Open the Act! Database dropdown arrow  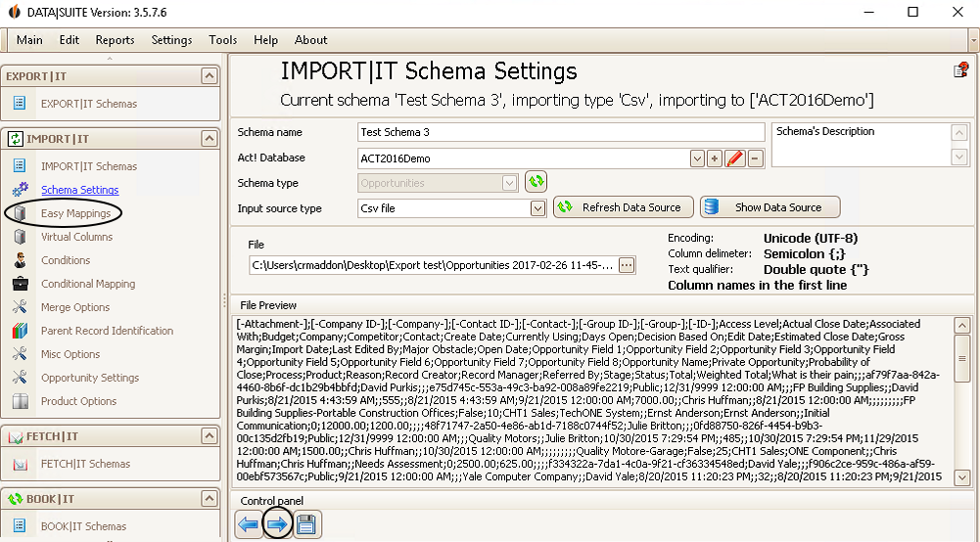(697, 158)
